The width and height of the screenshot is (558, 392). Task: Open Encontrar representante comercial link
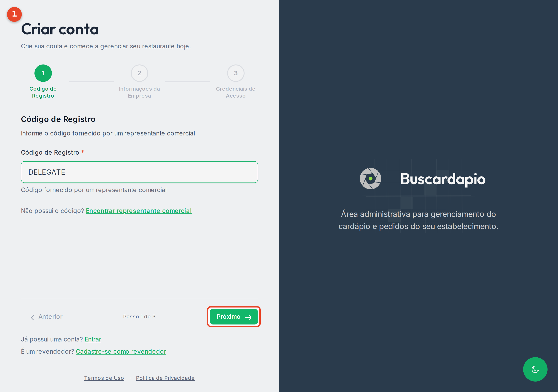(x=139, y=211)
